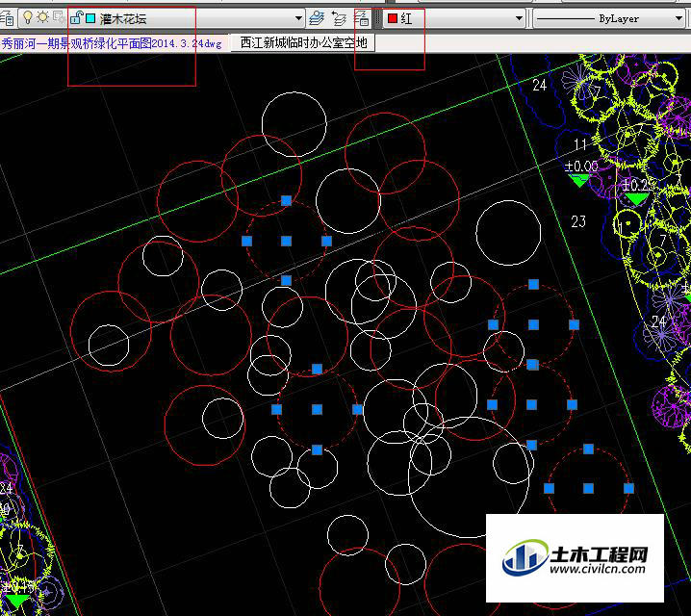Expand the color dropdown arrow

click(x=519, y=18)
